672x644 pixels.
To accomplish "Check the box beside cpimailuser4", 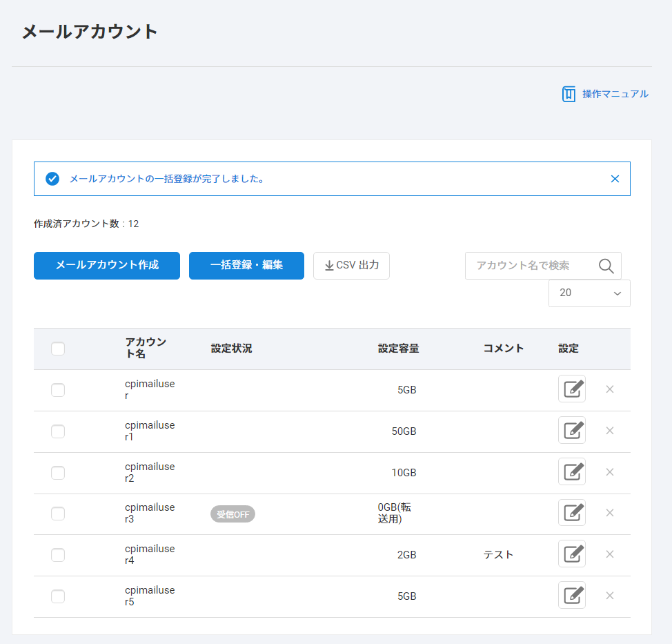I will 58,555.
